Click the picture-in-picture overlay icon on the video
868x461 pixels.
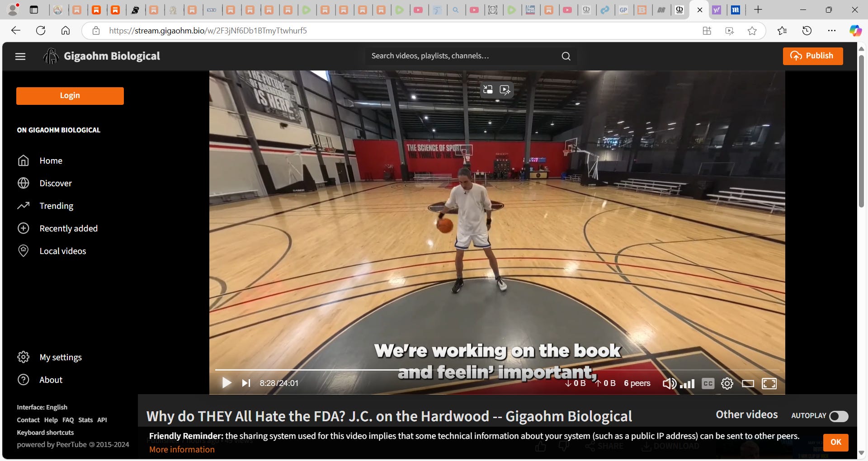pos(488,89)
